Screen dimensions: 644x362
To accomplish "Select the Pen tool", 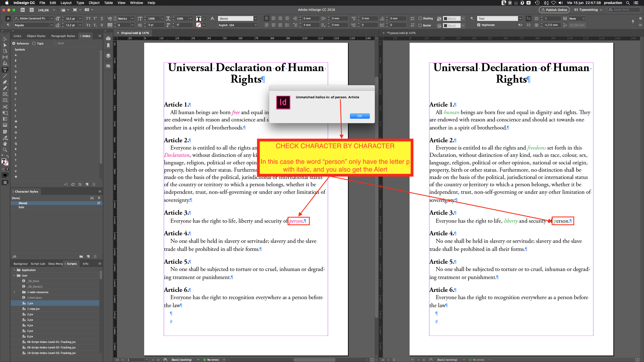I will pos(5,82).
